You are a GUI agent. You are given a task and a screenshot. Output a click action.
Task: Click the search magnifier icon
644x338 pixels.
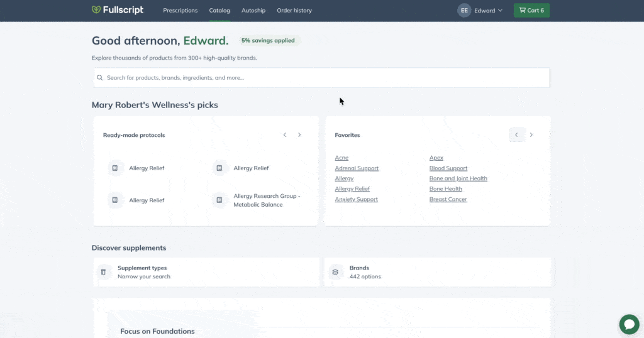[x=100, y=77]
